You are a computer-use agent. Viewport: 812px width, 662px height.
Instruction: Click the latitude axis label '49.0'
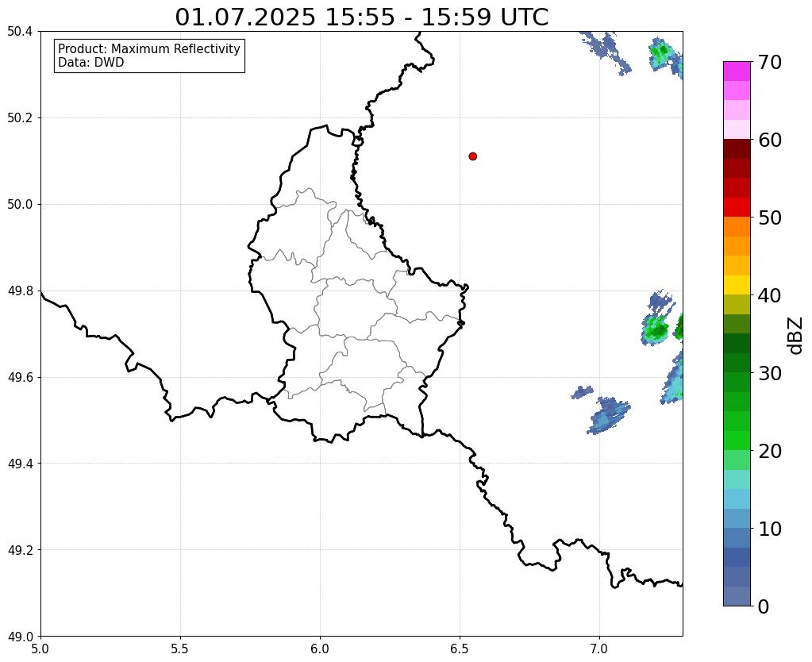(20, 637)
